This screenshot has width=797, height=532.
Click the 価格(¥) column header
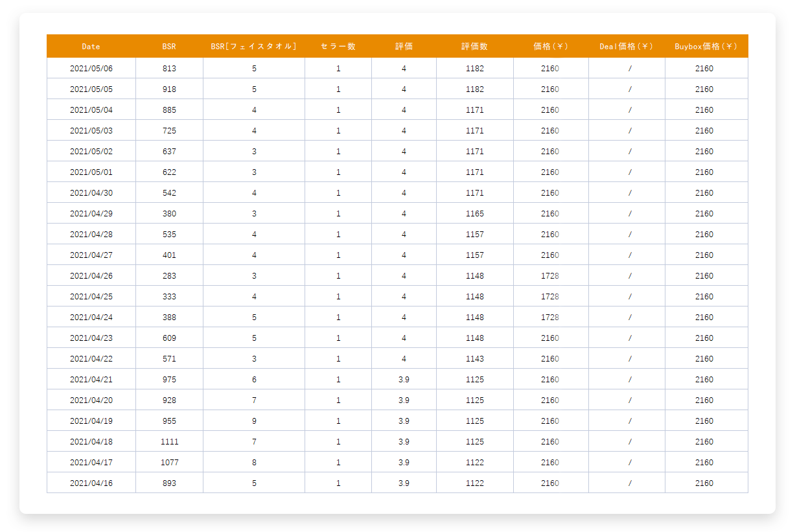[551, 47]
